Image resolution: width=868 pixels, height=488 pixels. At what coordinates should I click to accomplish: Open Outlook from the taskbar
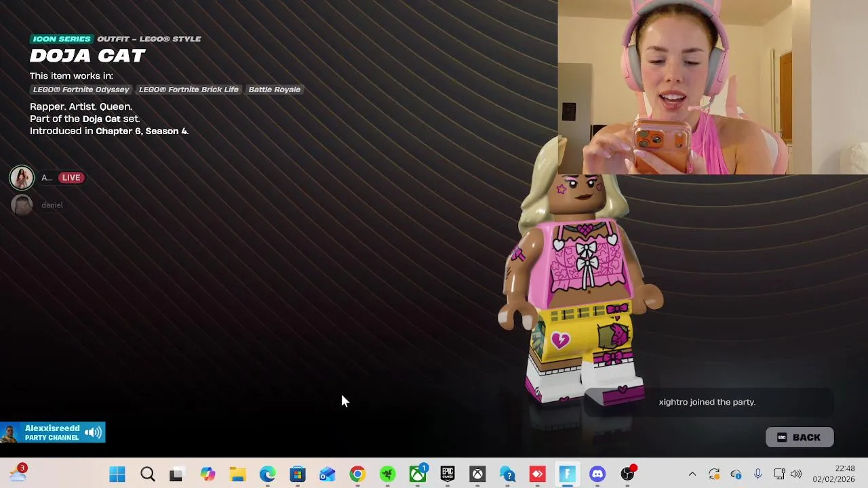click(327, 474)
